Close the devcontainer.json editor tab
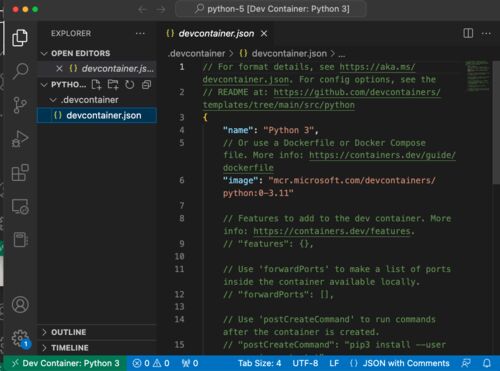This screenshot has height=371, width=500. (264, 34)
